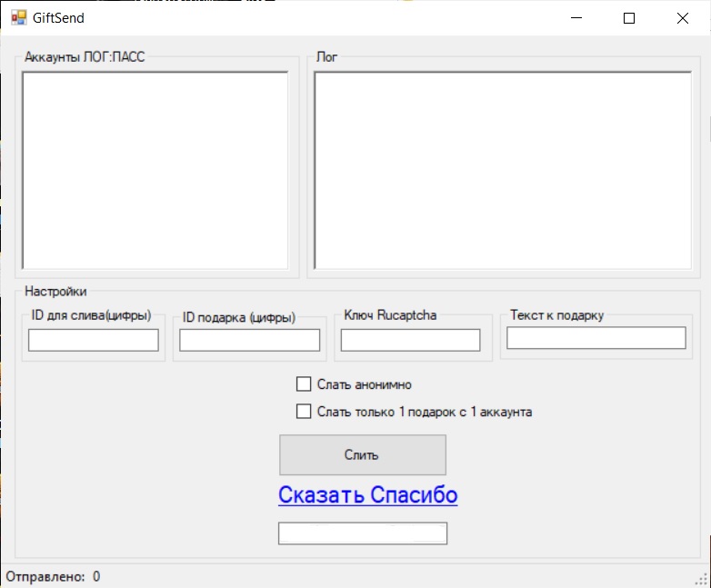Click the 'Отправлено: 0' status label
The width and height of the screenshot is (711, 588).
(53, 576)
